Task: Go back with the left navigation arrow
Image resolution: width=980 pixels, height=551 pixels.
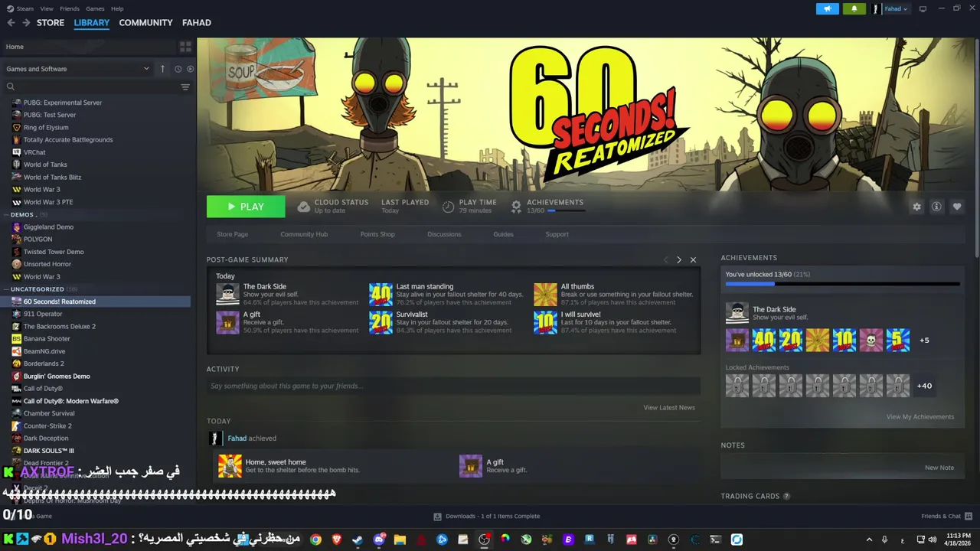Action: pos(11,23)
